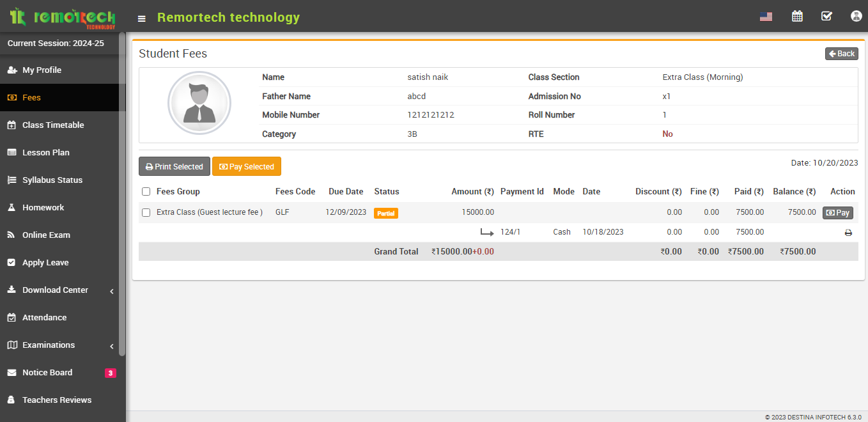The height and width of the screenshot is (422, 868).
Task: Select the Partial status badge
Action: [386, 212]
